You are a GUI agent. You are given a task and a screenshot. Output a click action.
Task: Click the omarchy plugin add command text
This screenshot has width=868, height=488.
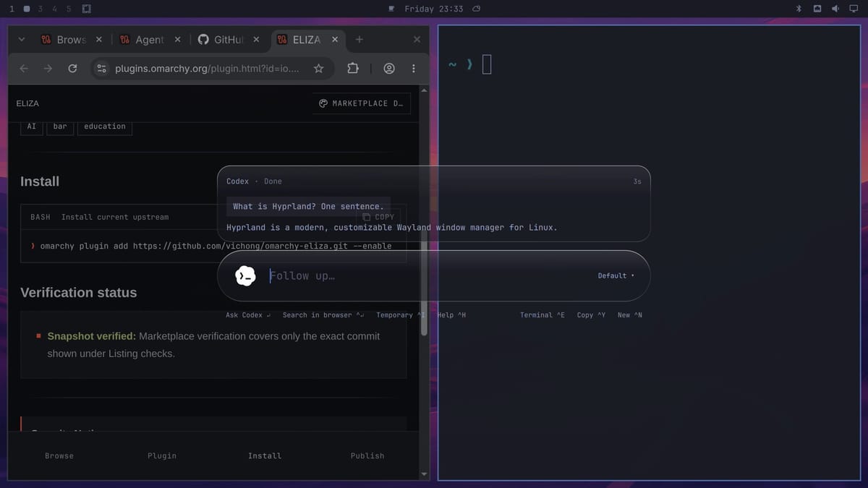pos(216,246)
